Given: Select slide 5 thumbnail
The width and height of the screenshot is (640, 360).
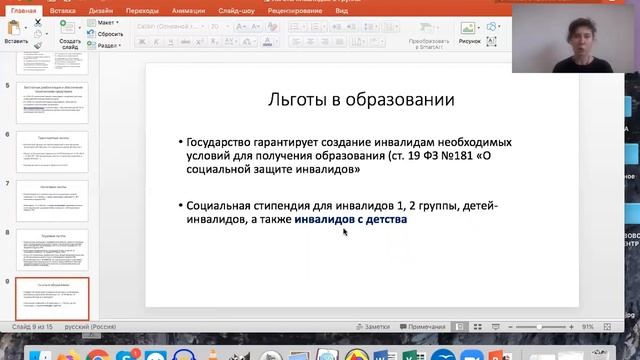Looking at the screenshot, I should pyautogui.click(x=52, y=103).
